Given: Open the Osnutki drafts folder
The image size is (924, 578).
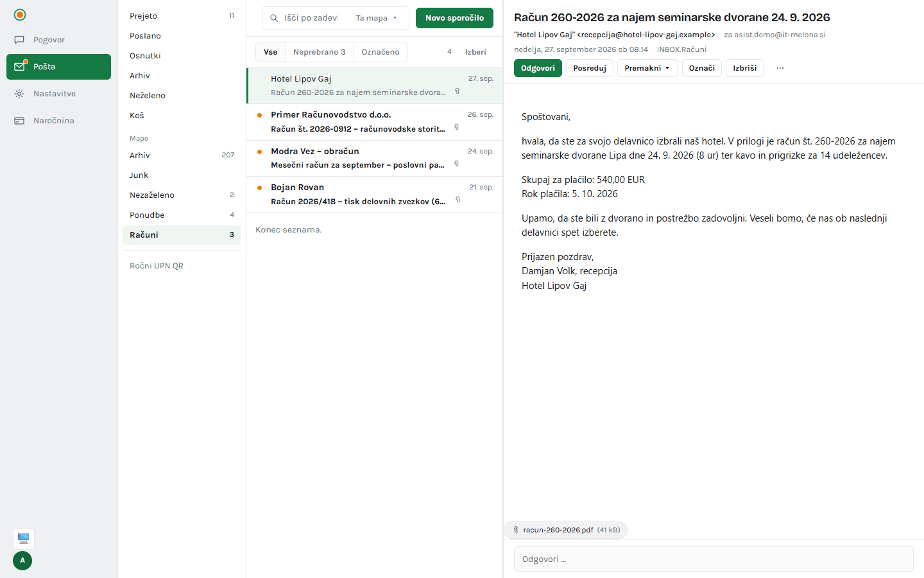Looking at the screenshot, I should pyautogui.click(x=182, y=56).
